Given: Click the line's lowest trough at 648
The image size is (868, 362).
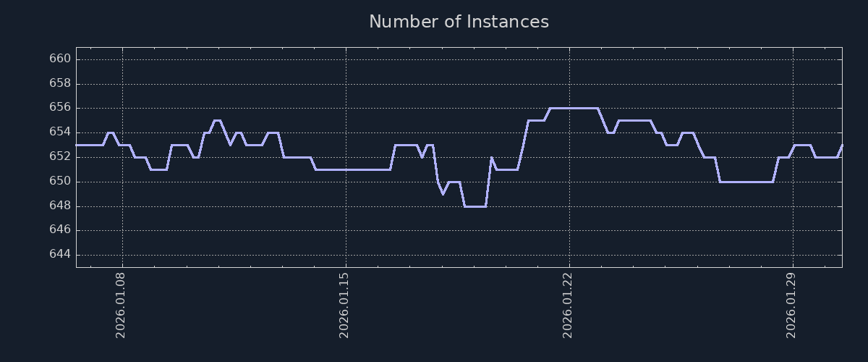Looking at the screenshot, I should tap(475, 206).
